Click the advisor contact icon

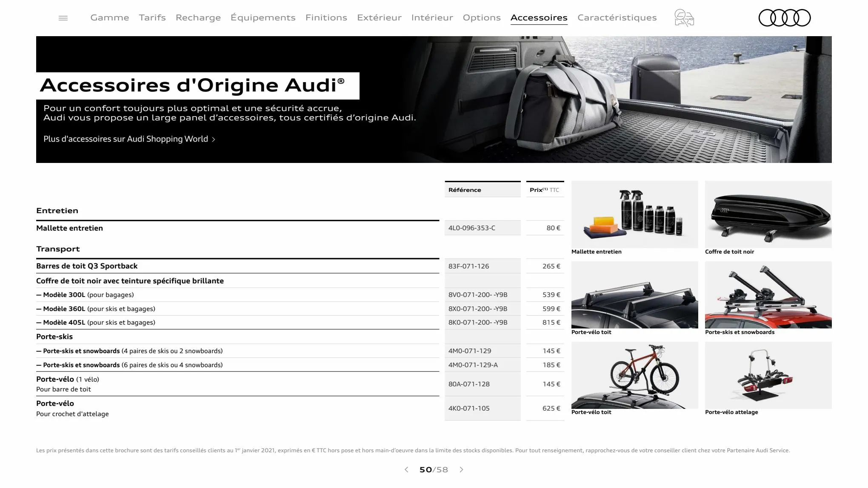pos(684,18)
